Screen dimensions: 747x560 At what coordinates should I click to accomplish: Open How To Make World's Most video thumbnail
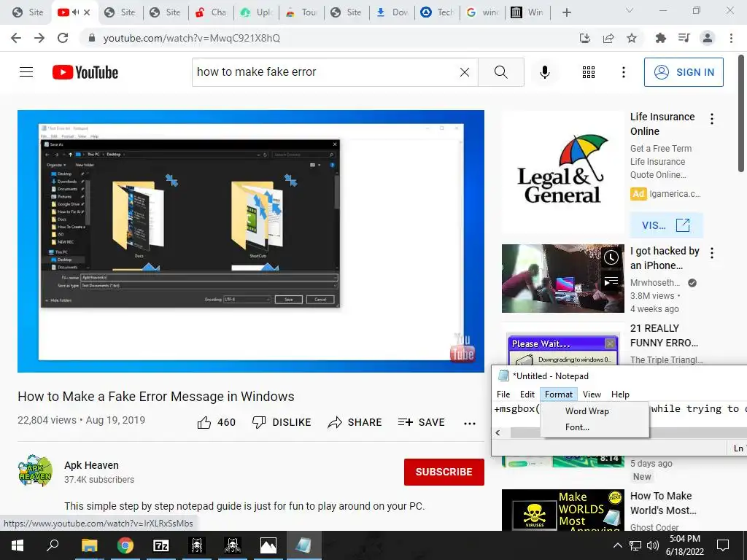point(562,510)
